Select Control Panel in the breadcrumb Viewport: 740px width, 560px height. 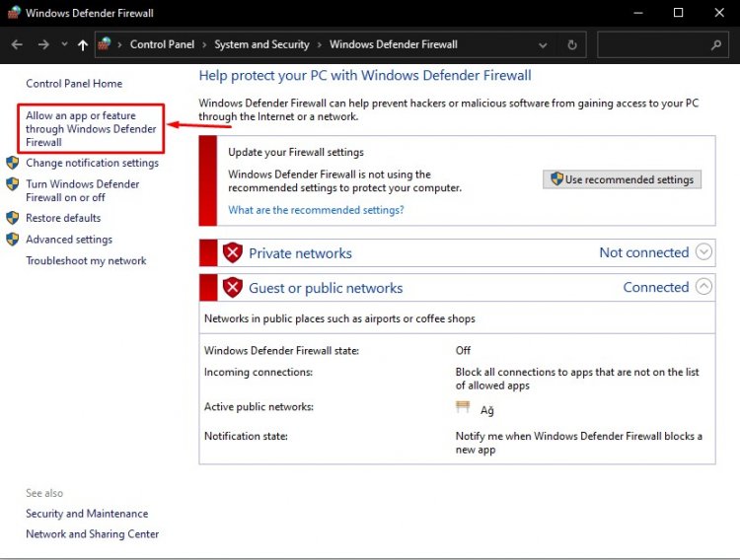pyautogui.click(x=162, y=44)
